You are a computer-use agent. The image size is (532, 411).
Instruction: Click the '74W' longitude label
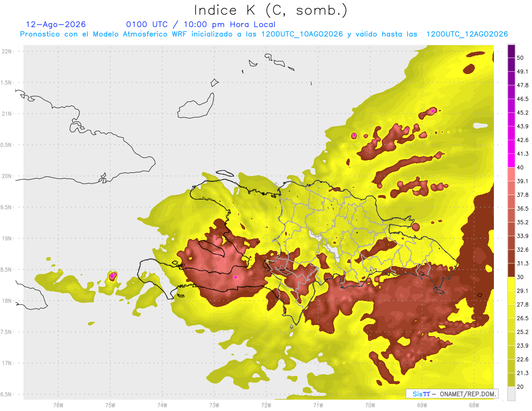[162, 405]
